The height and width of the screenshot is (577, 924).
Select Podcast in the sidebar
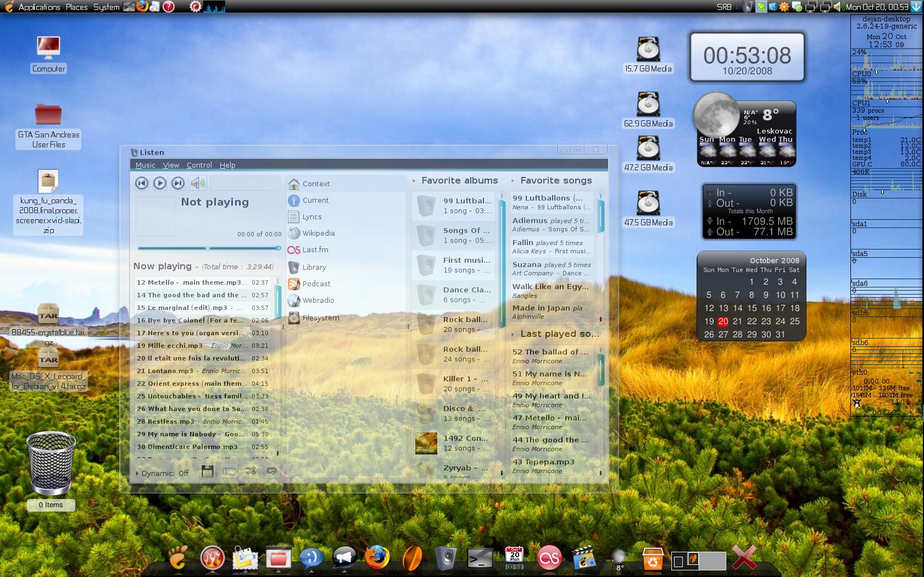click(x=316, y=284)
